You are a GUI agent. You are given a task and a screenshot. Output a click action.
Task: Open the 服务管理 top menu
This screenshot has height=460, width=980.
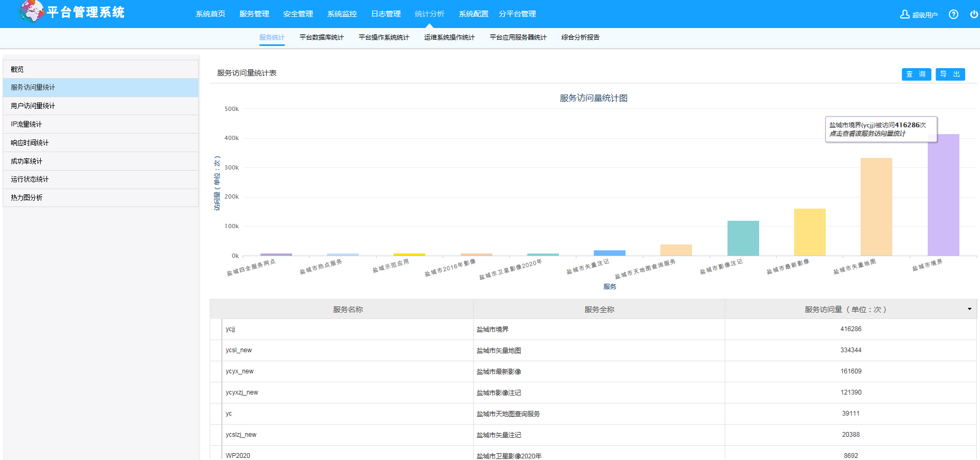pos(254,14)
